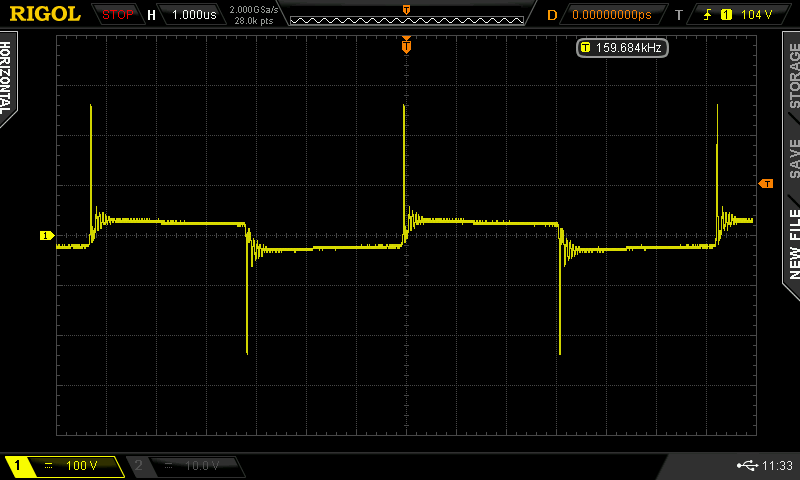The image size is (800, 480).
Task: Click the 2.000GSa/s sample rate readout
Action: coord(254,9)
